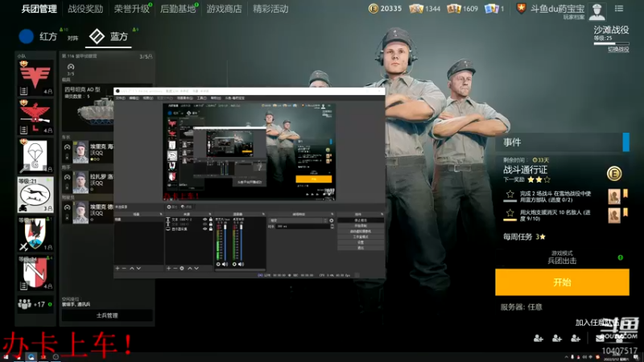Viewport: 644px width, 362px height.
Task: Open the 后勤基地 tab
Action: pyautogui.click(x=177, y=9)
